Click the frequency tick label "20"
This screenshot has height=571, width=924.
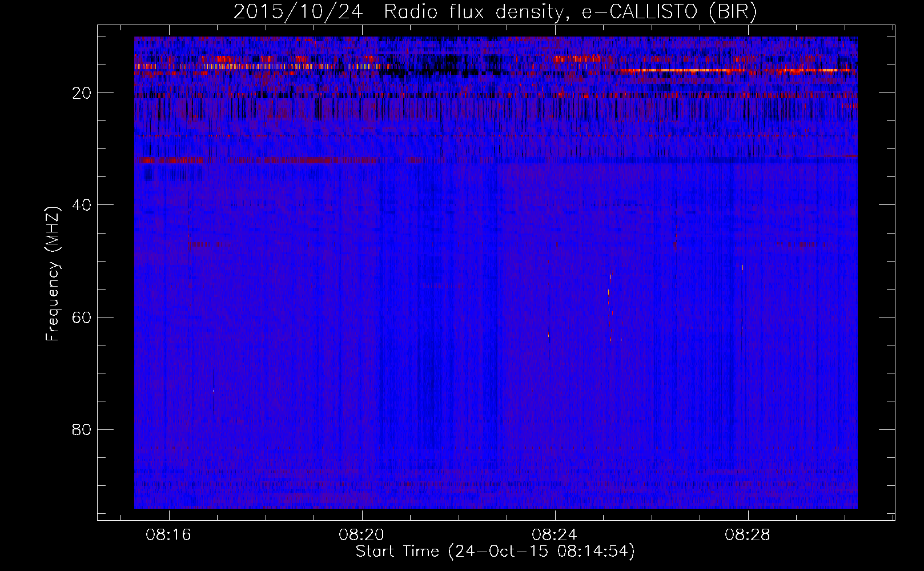click(82, 93)
